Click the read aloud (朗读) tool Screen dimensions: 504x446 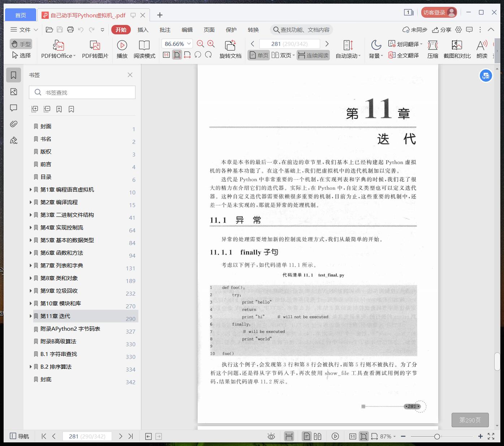point(482,49)
